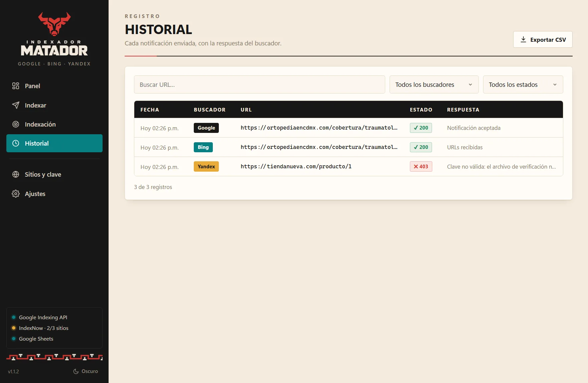Click the Google search engine tag
Viewport: 588px width, 383px height.
click(x=206, y=128)
